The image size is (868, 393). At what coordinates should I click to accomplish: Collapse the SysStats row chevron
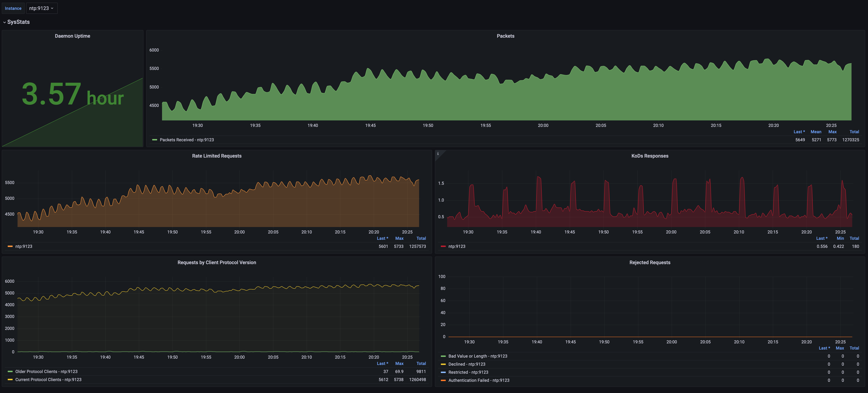pyautogui.click(x=4, y=22)
